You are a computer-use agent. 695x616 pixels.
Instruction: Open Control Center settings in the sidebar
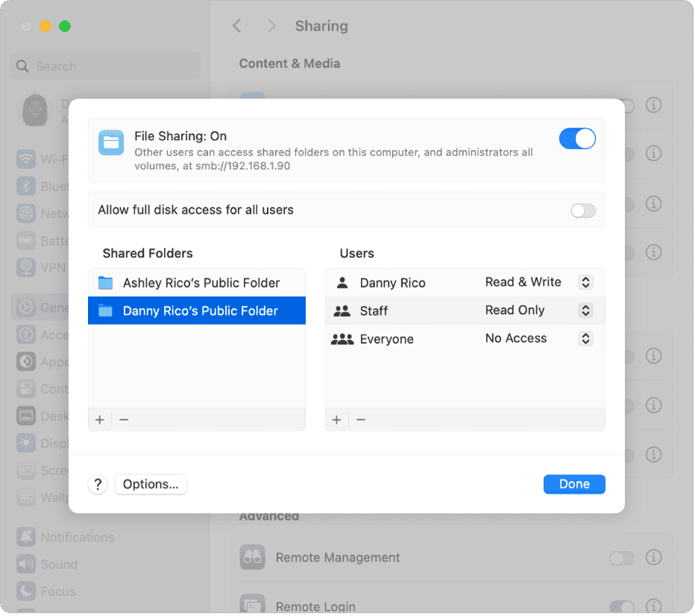43,389
